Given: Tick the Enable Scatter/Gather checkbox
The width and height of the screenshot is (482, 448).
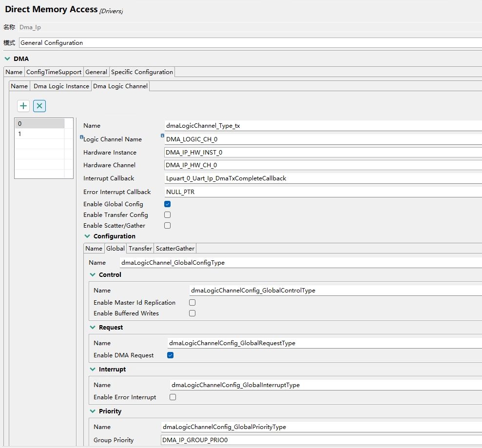Looking at the screenshot, I should tap(168, 226).
